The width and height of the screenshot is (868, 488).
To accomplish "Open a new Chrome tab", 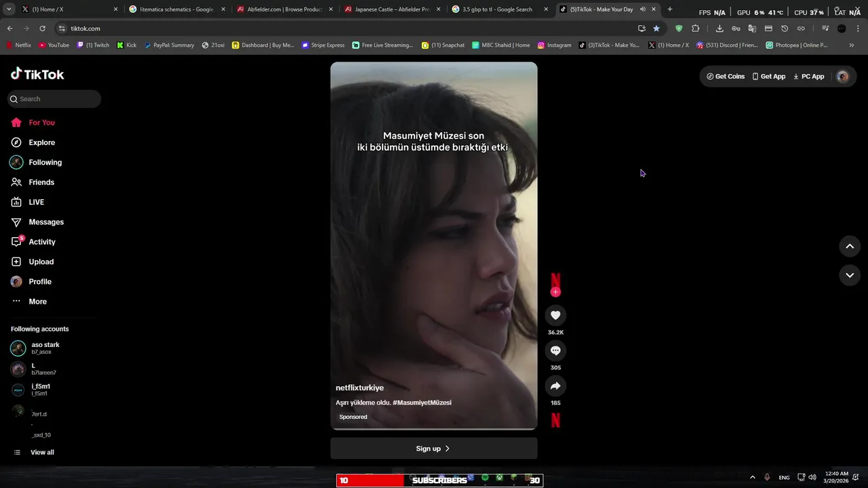I will click(670, 9).
